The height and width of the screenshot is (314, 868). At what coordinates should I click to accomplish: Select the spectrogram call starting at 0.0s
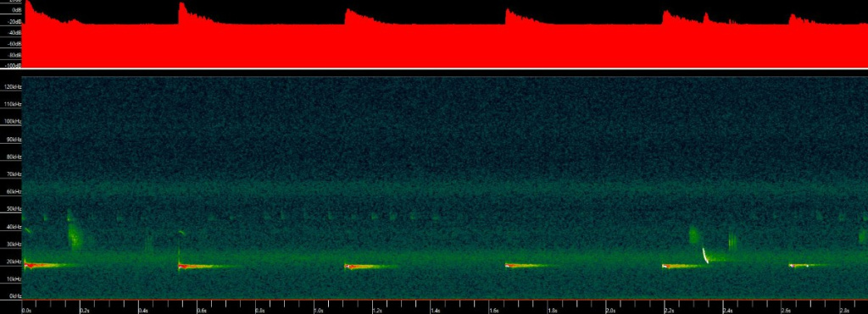click(x=48, y=266)
